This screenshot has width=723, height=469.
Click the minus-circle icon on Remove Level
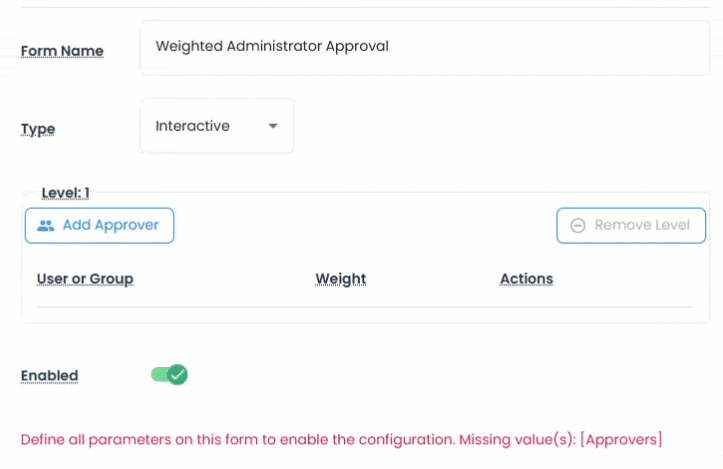(x=577, y=226)
